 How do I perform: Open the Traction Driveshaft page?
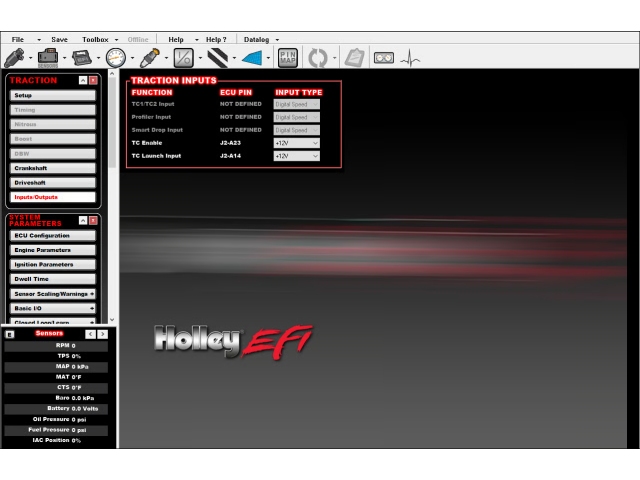pos(53,183)
